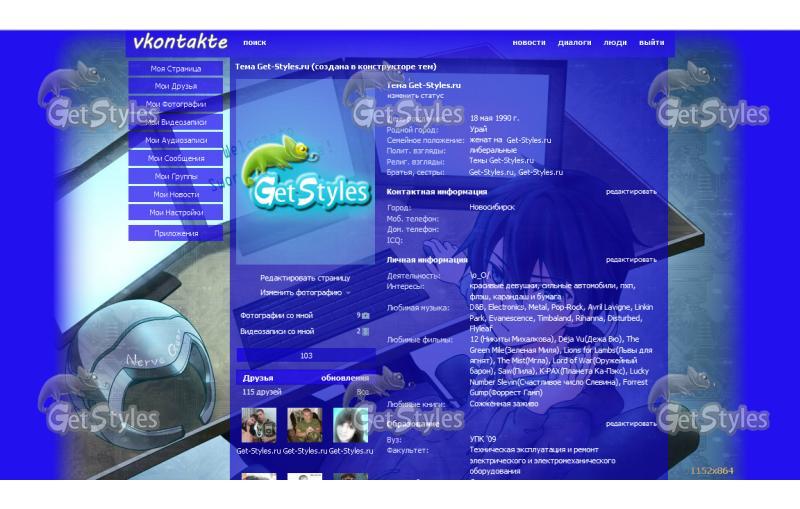The image size is (800, 509).
Task: Open Приложения in left sidebar
Action: pyautogui.click(x=176, y=232)
